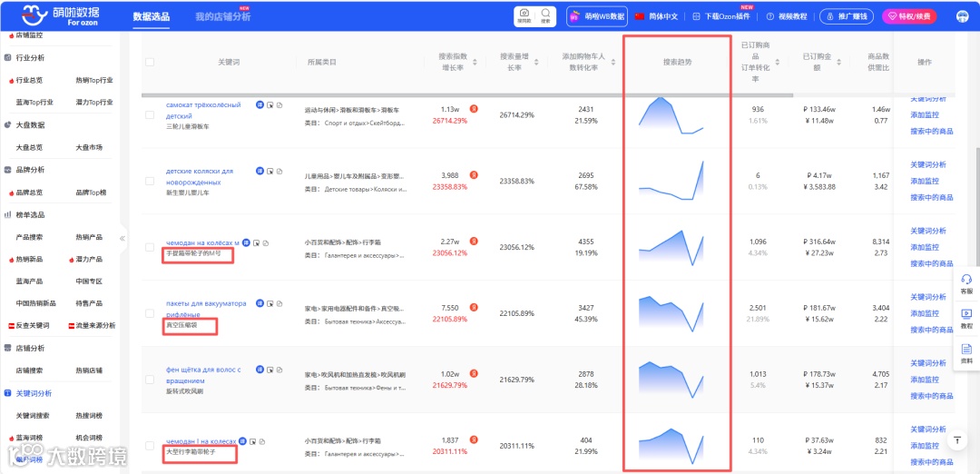Open the 教程 tutorial floating icon
Viewport: 980px width, 474px height.
tap(966, 318)
